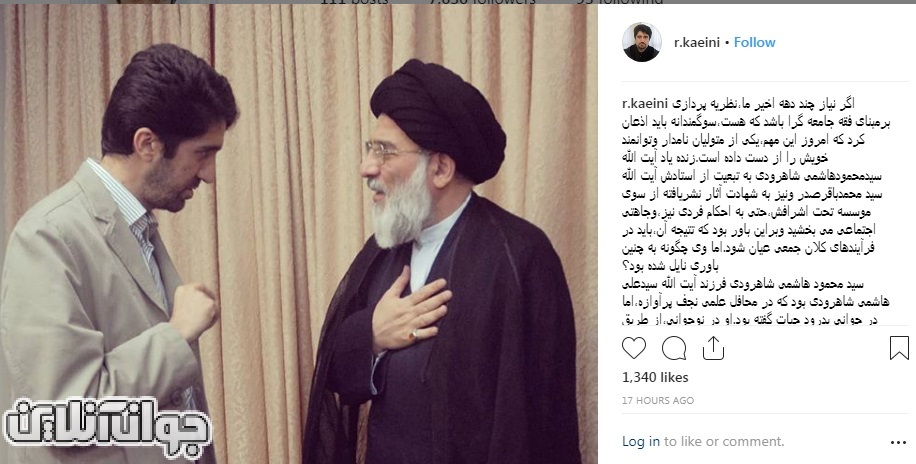Save the post with the bookmark icon
This screenshot has height=464, width=916.
[899, 348]
